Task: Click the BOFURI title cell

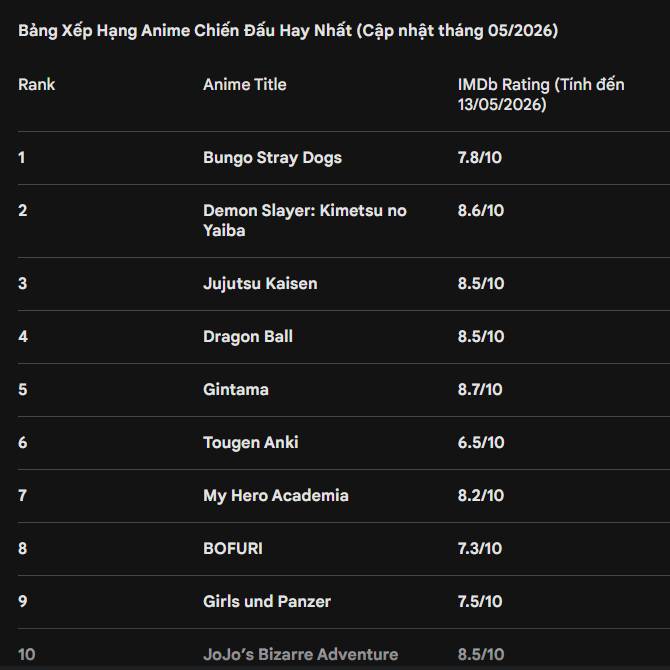Action: point(233,549)
